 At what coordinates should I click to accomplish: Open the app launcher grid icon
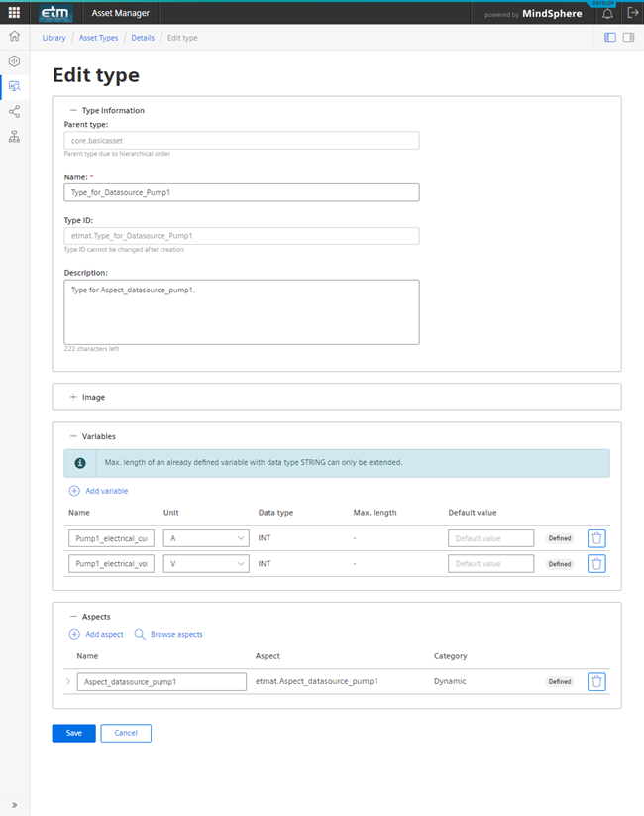14,13
